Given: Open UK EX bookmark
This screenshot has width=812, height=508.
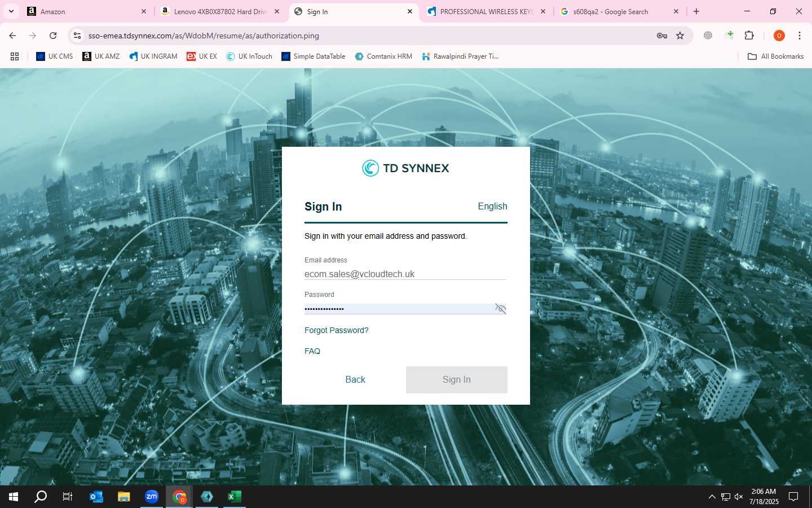Looking at the screenshot, I should tap(202, 56).
